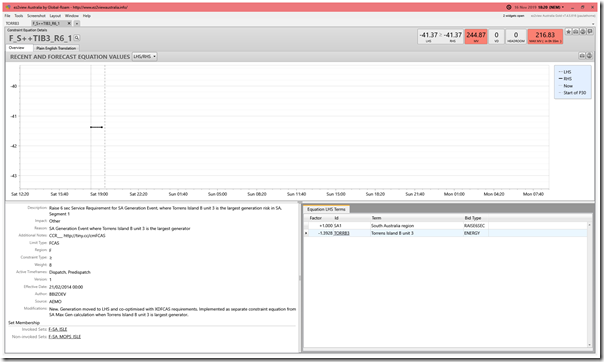Click the Source AEMO value
Viewport: 604px width, 362px height.
coord(55,302)
